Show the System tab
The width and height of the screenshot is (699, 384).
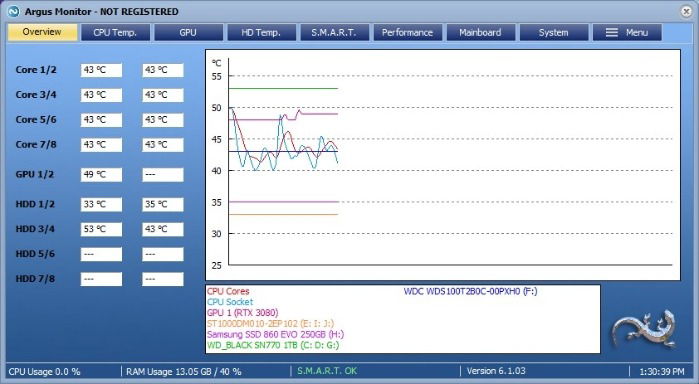554,33
